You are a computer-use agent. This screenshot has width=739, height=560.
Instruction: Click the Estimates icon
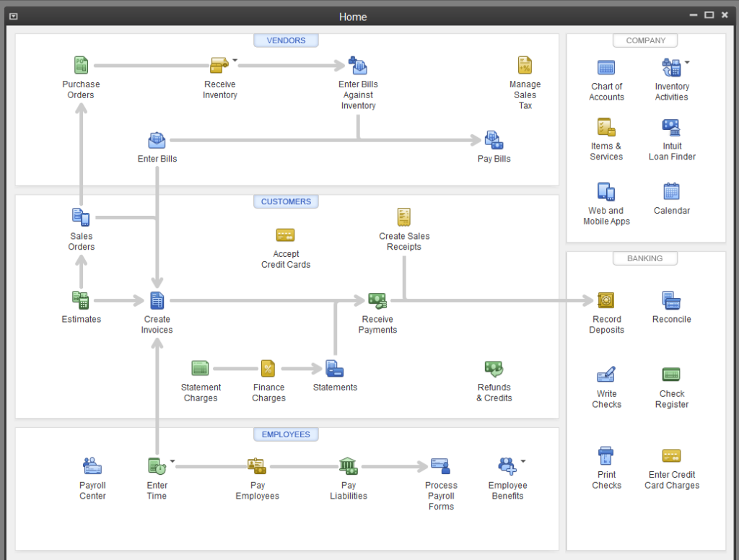[81, 300]
